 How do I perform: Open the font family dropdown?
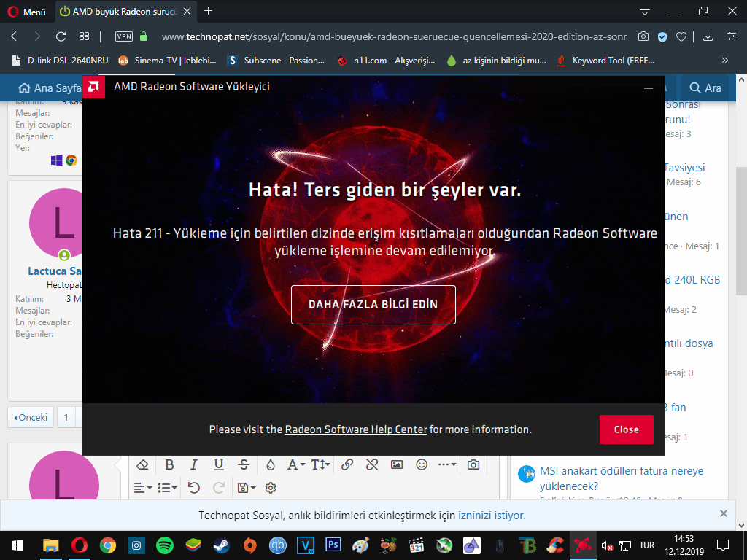point(296,464)
